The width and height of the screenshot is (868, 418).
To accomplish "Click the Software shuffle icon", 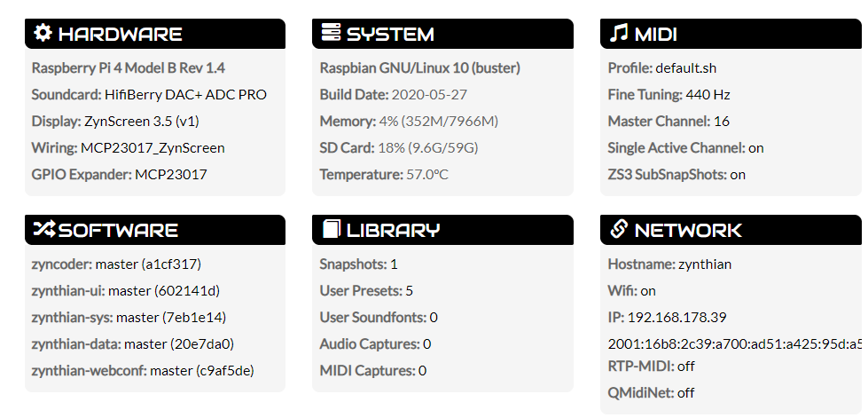I will 44,229.
